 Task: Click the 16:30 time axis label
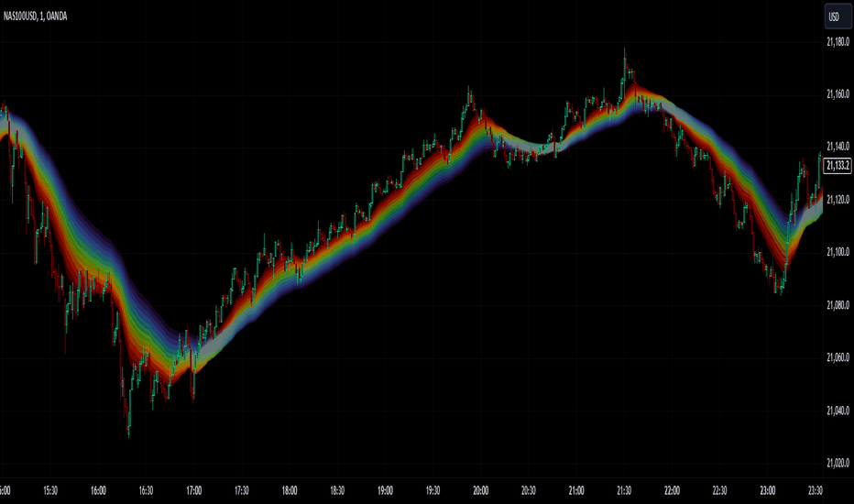pyautogui.click(x=146, y=491)
